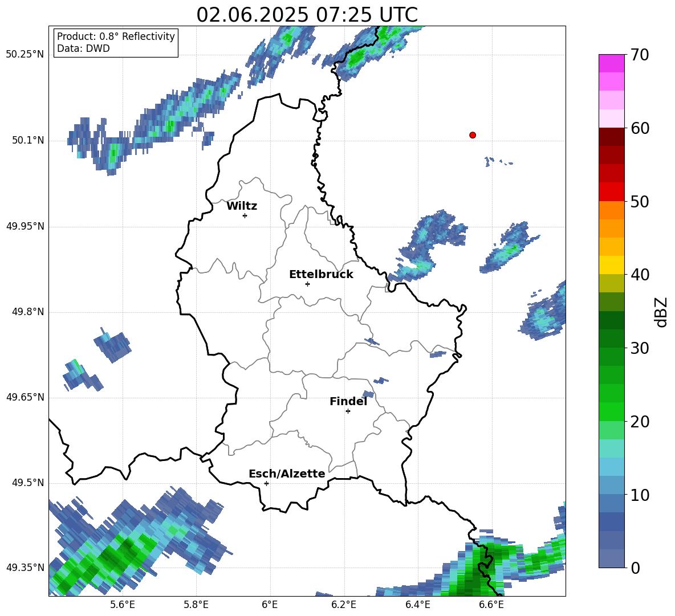
Task: Click the Wiltz location cross marker
Action: click(x=245, y=215)
